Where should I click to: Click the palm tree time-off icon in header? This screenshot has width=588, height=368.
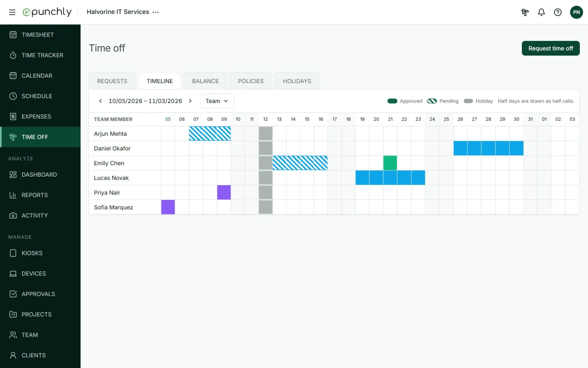(x=525, y=12)
